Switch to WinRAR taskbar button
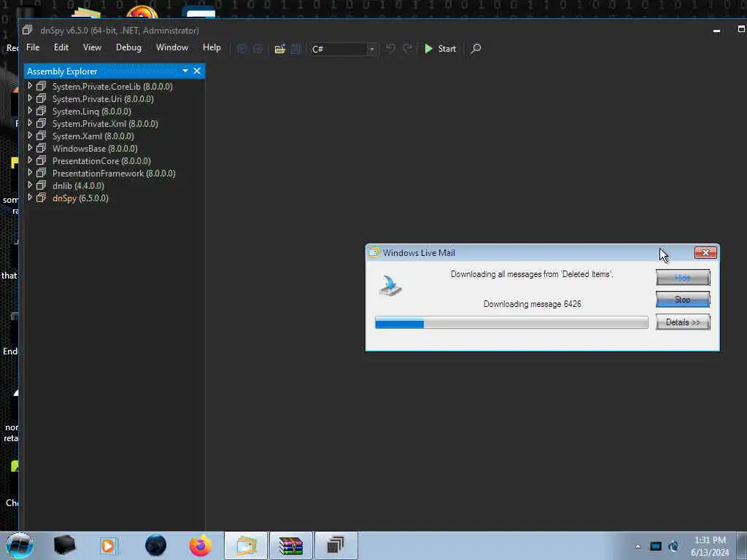Viewport: 747px width, 560px height. (x=290, y=545)
